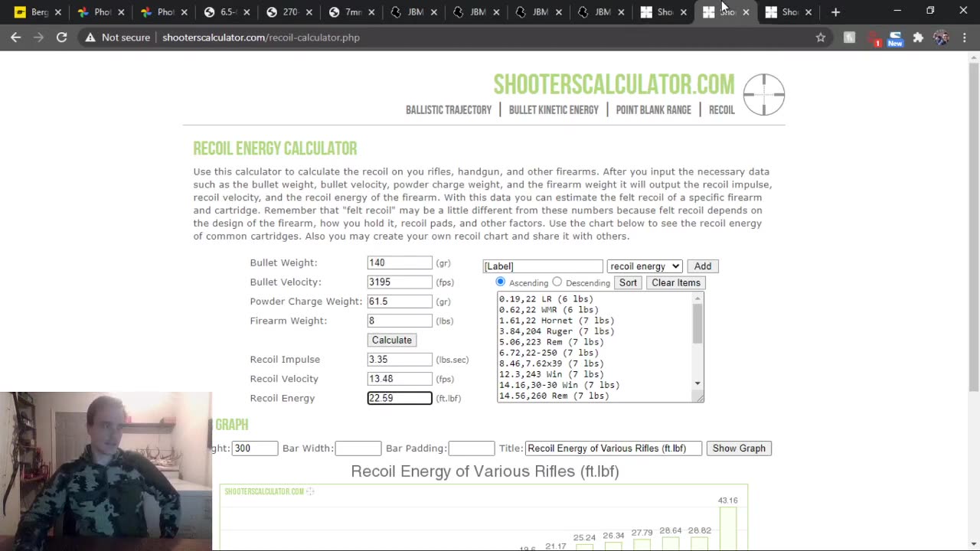Click the graph height field showing 300
Viewport: 980px width, 551px height.
(x=254, y=448)
